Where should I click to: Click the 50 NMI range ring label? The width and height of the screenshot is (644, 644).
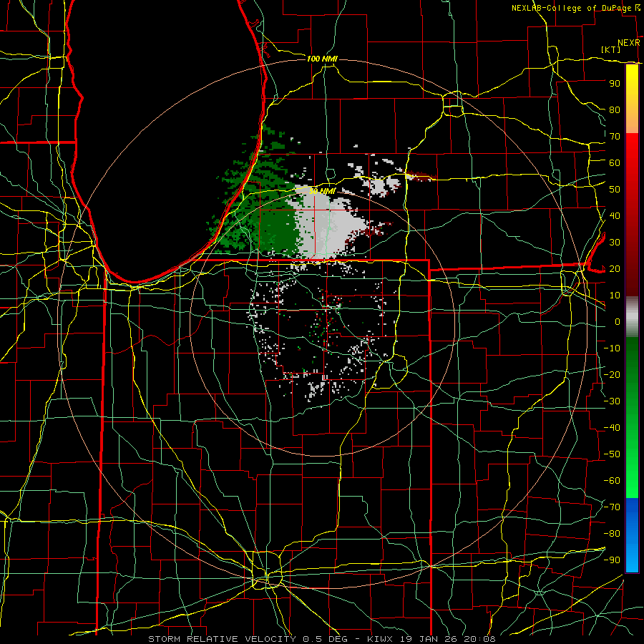click(322, 191)
